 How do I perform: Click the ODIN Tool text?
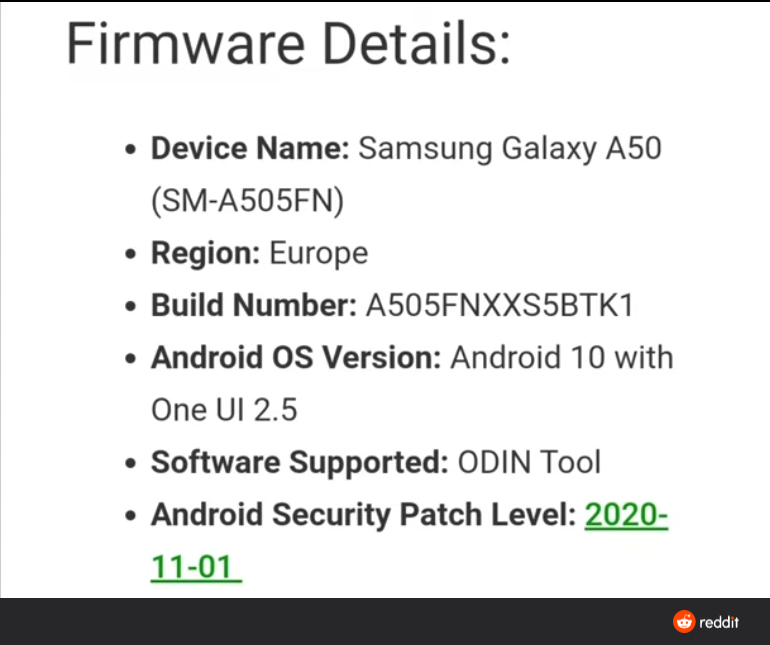529,462
